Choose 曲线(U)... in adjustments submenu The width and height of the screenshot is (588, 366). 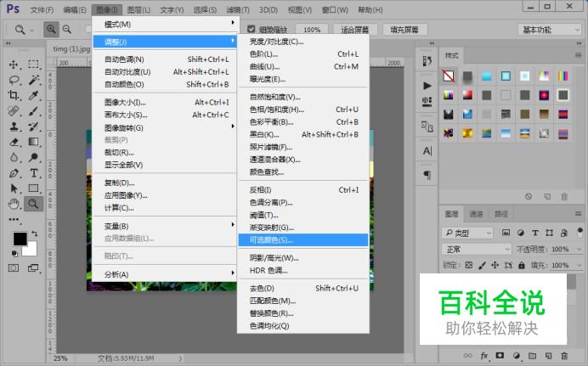[303, 67]
